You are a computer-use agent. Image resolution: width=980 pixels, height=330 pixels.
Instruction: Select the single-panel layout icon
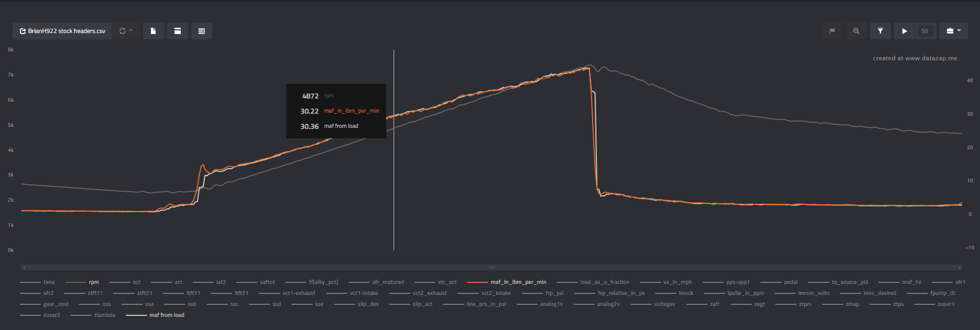pos(178,31)
